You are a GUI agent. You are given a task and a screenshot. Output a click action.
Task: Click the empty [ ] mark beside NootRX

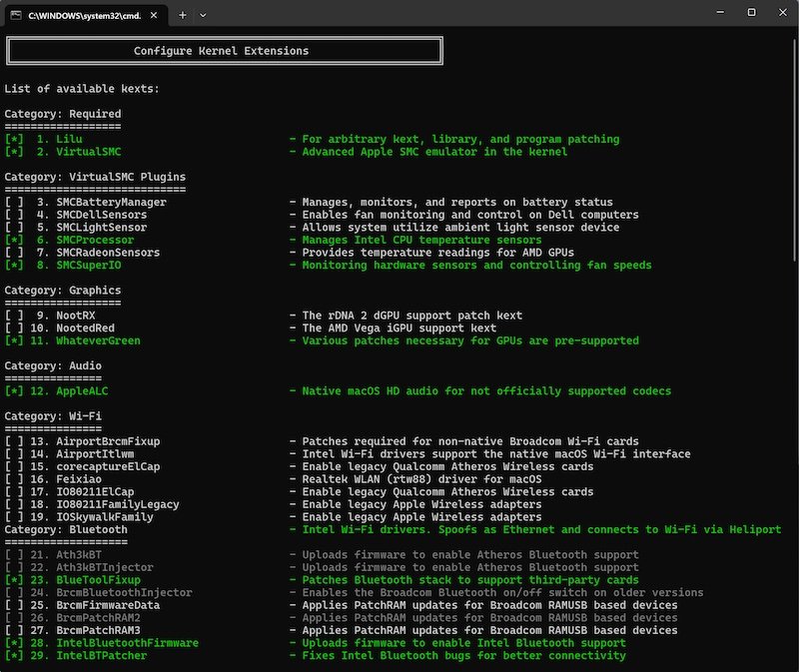[14, 316]
